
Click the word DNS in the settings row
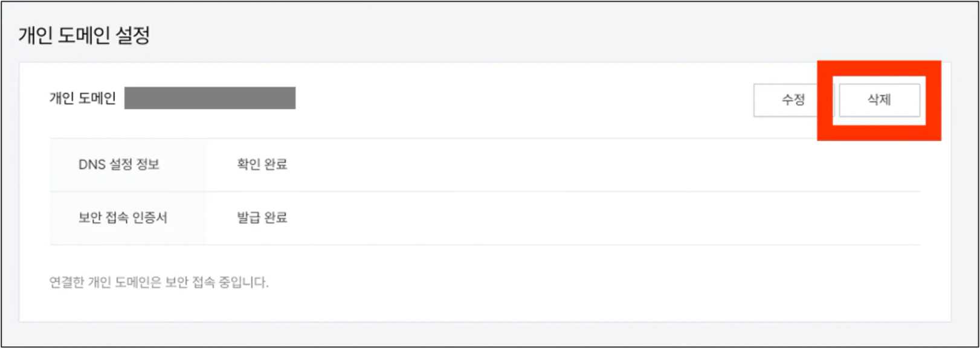tap(92, 164)
